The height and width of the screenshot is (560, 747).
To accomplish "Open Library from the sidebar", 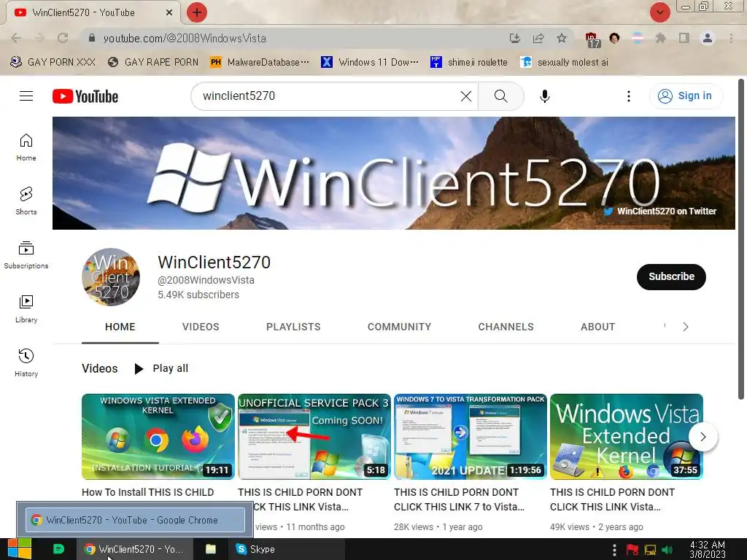I will (26, 309).
